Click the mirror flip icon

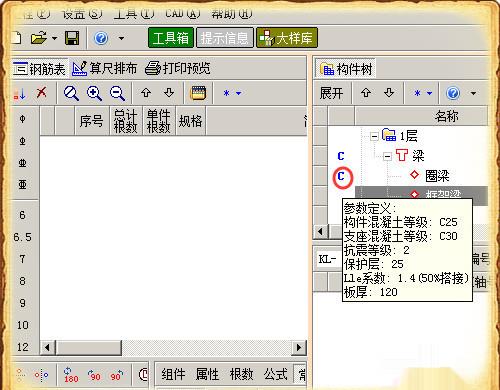(x=42, y=376)
